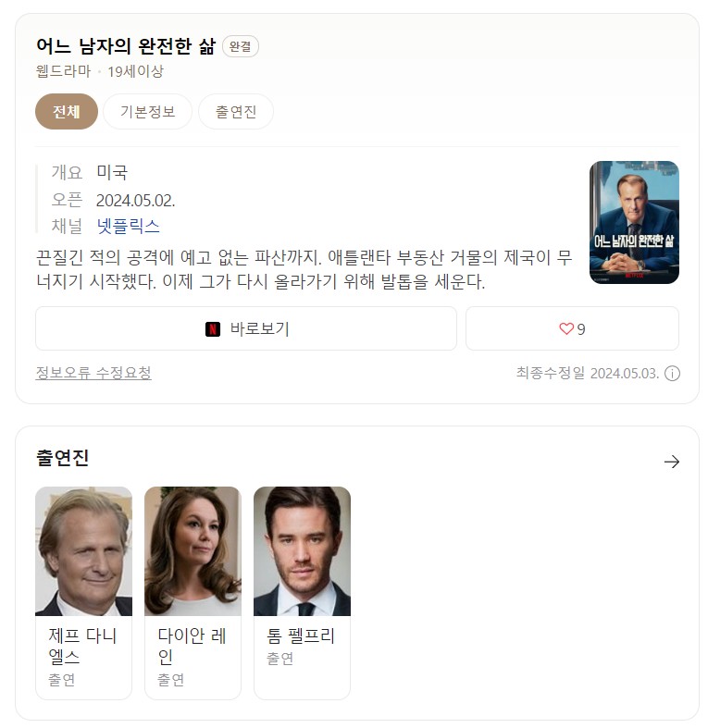Select the 전체 tab
Viewport: 708px width, 728px height.
pos(67,111)
